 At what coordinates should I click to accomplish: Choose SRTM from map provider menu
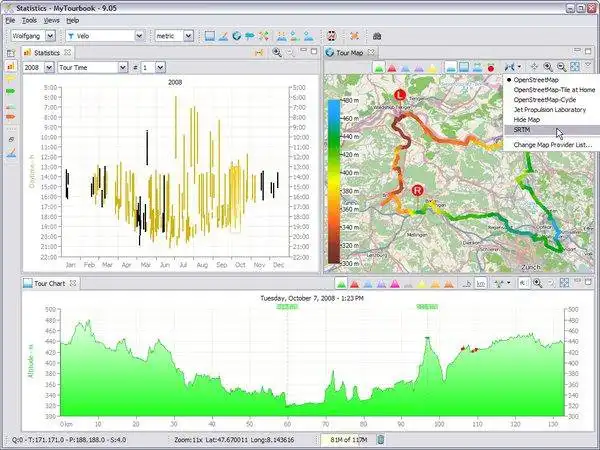point(551,130)
